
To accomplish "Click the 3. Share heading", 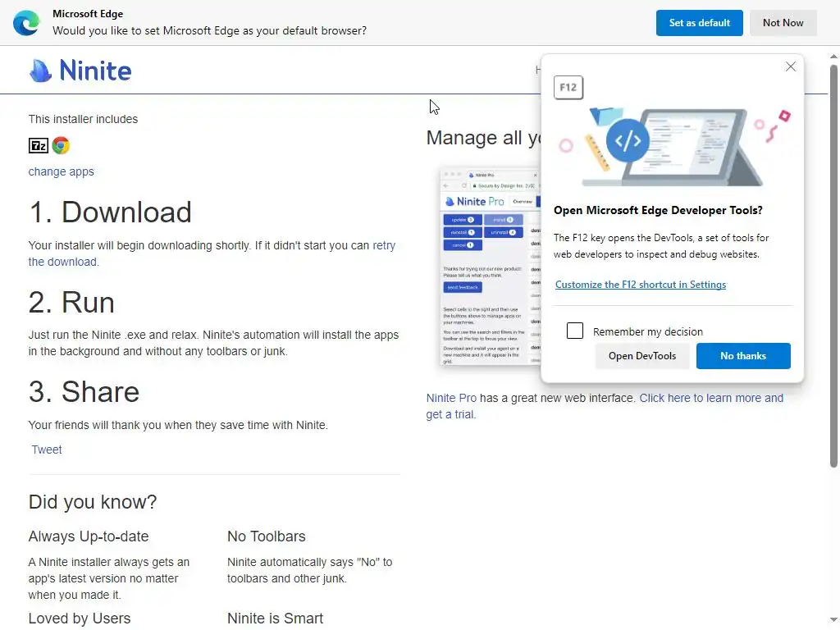I will (84, 392).
